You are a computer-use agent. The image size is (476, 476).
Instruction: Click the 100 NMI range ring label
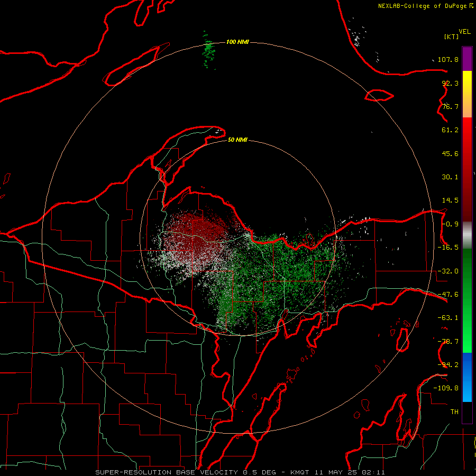click(x=237, y=42)
